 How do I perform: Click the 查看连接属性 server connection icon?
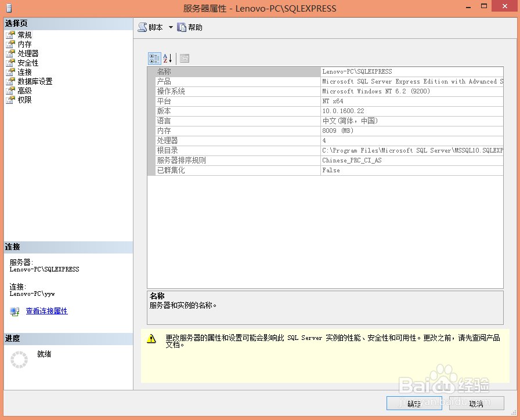13,312
